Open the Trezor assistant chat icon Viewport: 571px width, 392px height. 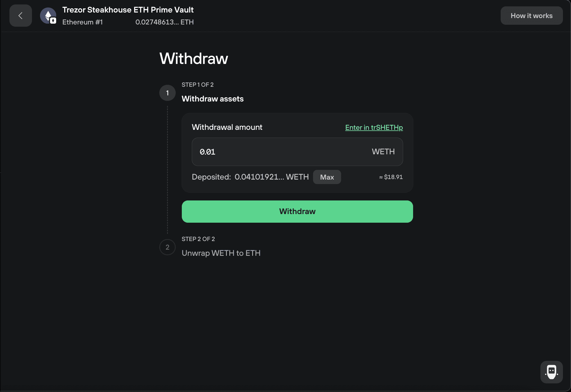click(x=552, y=372)
